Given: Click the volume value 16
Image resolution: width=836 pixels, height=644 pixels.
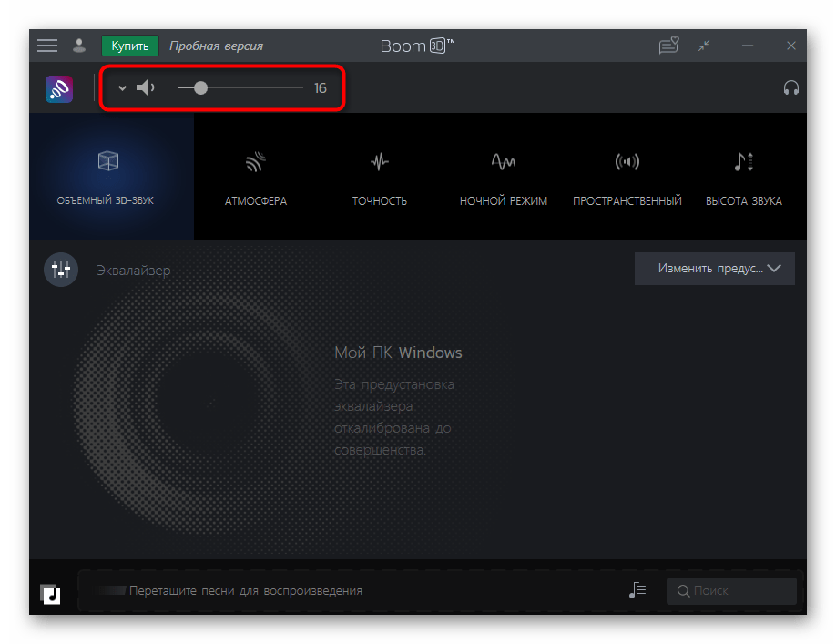Looking at the screenshot, I should click(320, 88).
